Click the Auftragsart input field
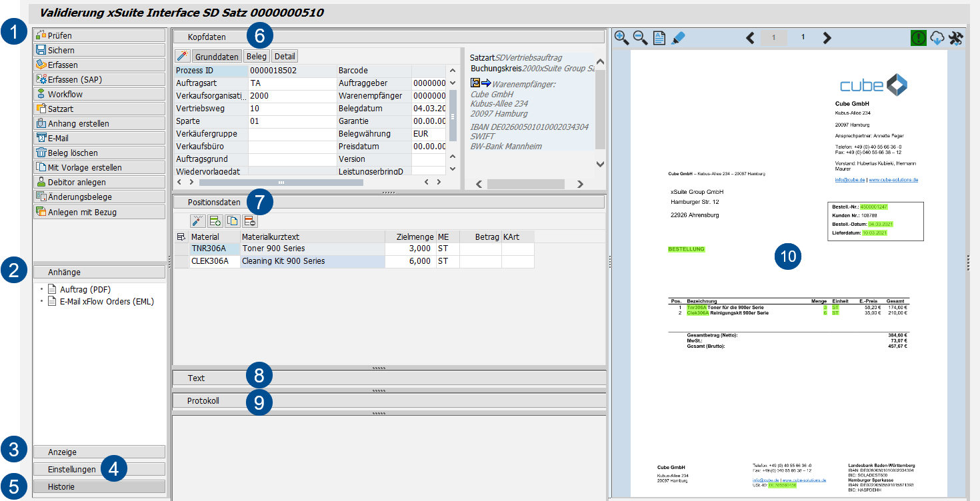Image resolution: width=980 pixels, height=501 pixels. (x=292, y=83)
